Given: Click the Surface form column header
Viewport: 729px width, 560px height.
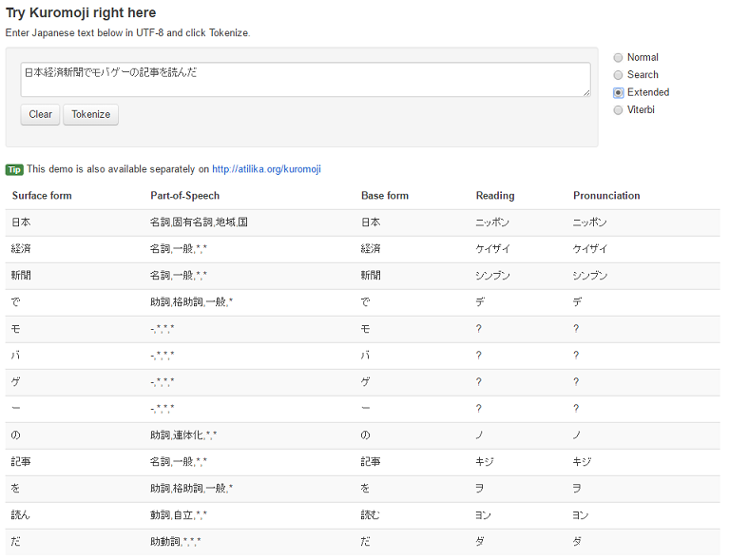Looking at the screenshot, I should (x=42, y=196).
